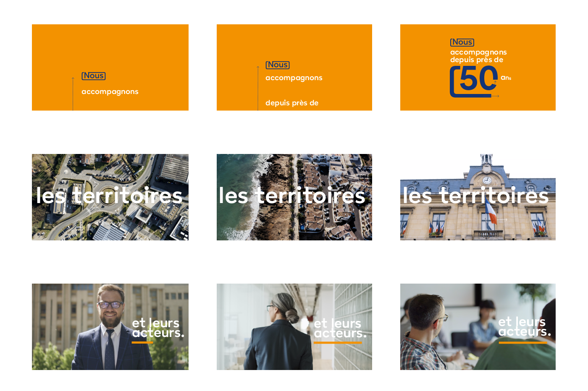Image resolution: width=588 pixels, height=391 pixels.
Task: Click the orange underline below meeting room text
Action: coord(523,343)
